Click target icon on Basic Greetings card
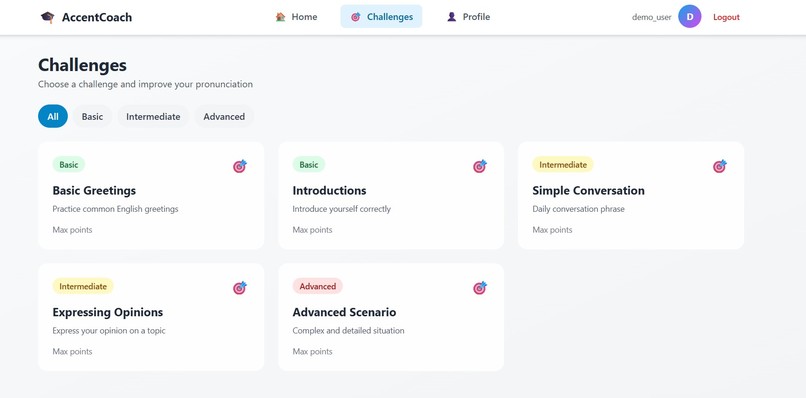 [x=240, y=166]
